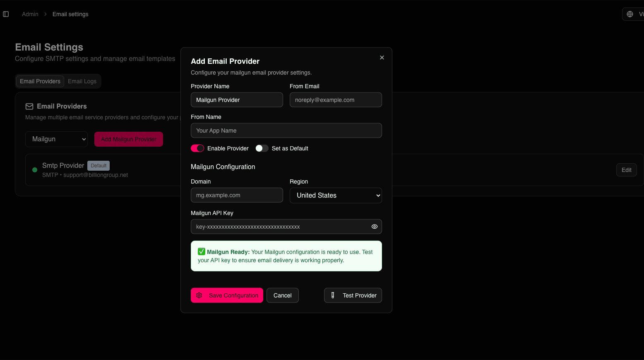Click 'SMTP • support@billiongroup.net' text
Screen dimensions: 644x360
[x=85, y=175]
